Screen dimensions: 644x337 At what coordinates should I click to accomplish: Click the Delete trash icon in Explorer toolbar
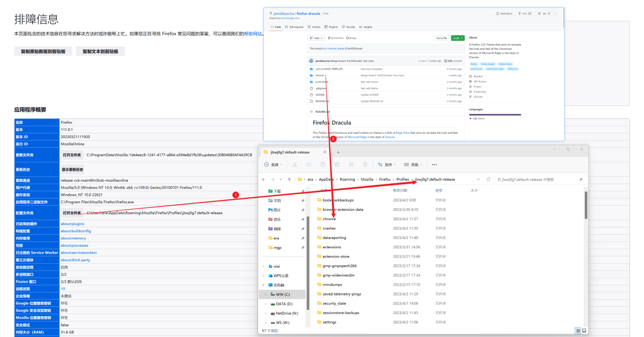(x=365, y=165)
